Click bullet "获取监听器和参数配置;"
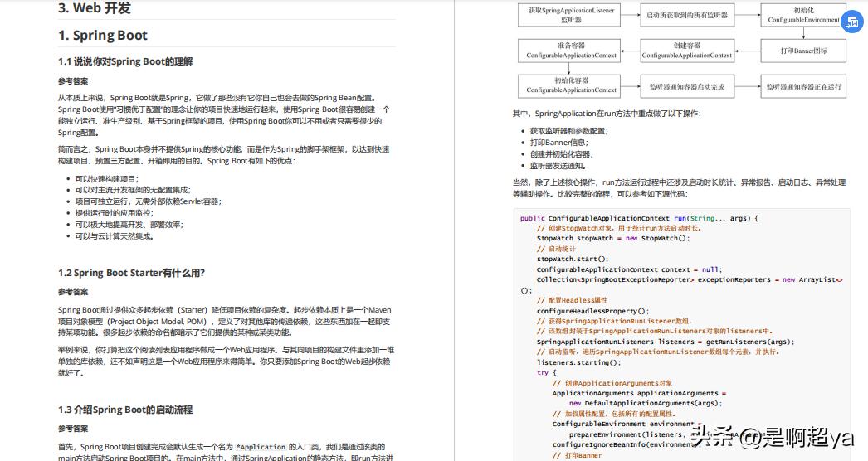868x461 pixels. (x=569, y=131)
